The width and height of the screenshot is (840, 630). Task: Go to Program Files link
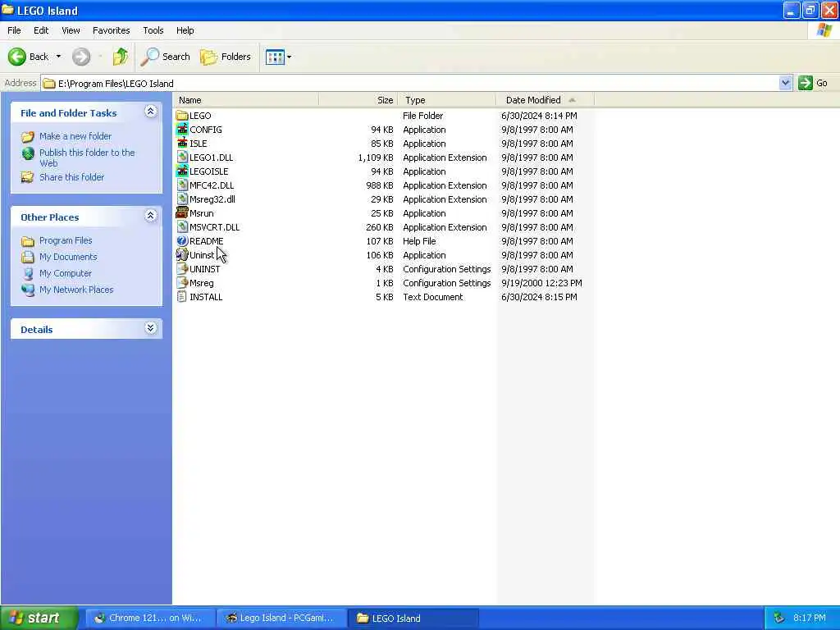[66, 240]
